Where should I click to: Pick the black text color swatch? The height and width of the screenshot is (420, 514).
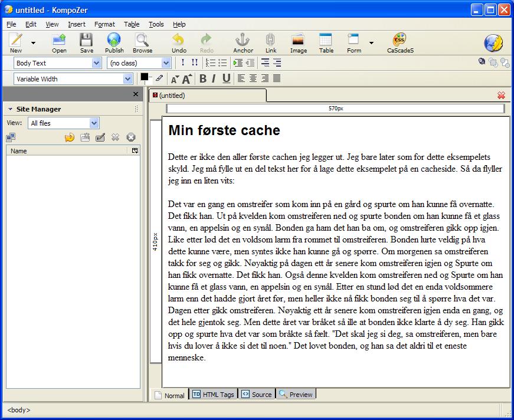(x=144, y=77)
